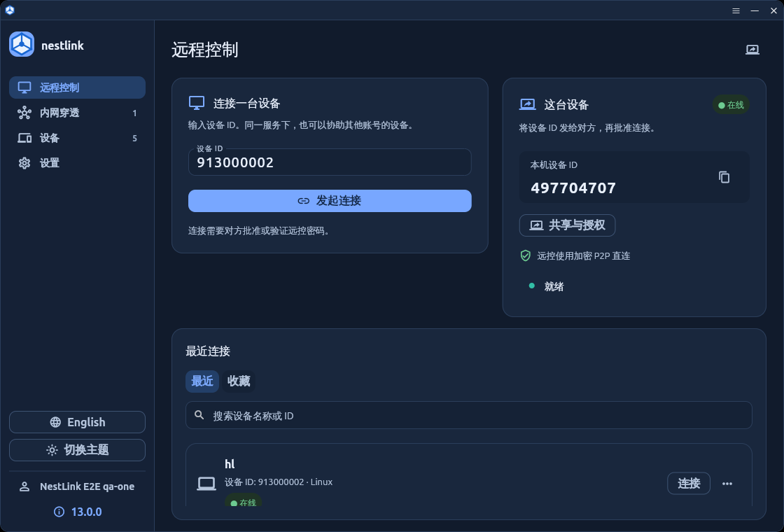The height and width of the screenshot is (532, 784).
Task: Click 连接 for device hl
Action: (x=689, y=484)
